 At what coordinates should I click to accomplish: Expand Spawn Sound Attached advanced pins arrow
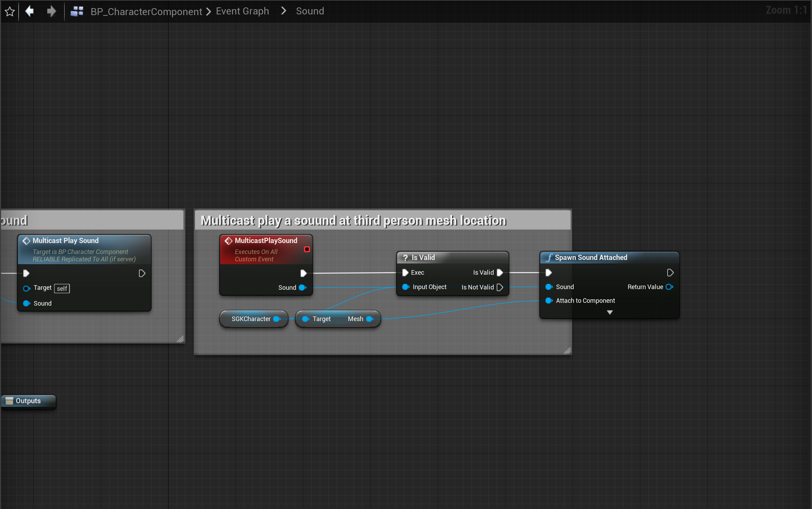610,312
